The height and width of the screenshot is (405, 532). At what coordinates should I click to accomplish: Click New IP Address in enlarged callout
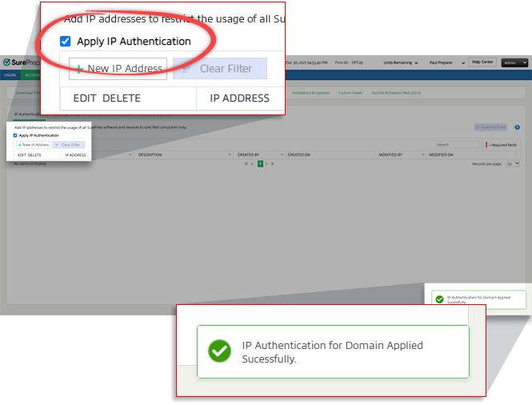point(118,69)
